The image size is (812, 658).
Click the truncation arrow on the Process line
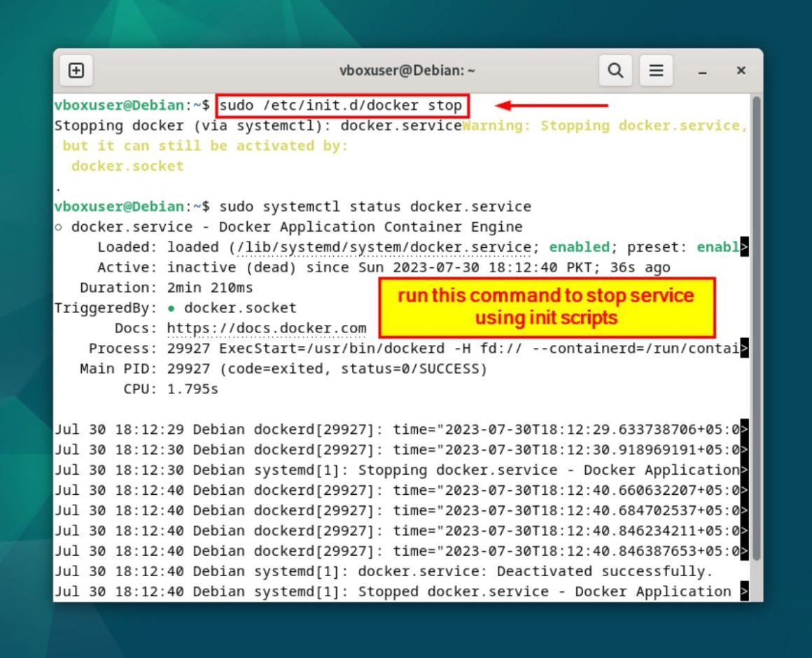click(x=743, y=348)
